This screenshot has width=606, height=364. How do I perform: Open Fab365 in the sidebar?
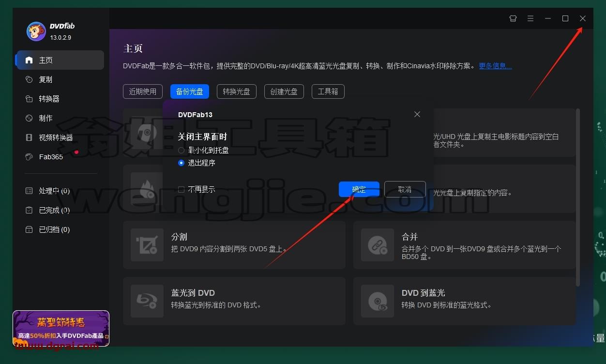60,157
